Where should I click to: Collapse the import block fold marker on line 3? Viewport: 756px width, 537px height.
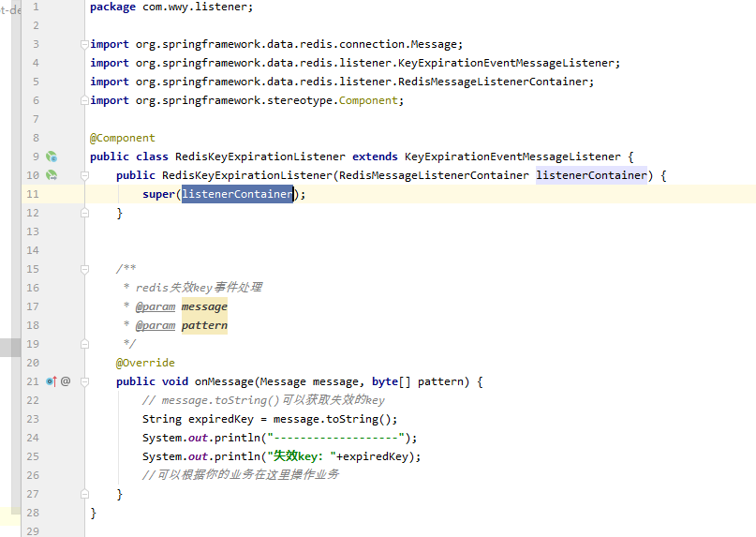point(84,44)
